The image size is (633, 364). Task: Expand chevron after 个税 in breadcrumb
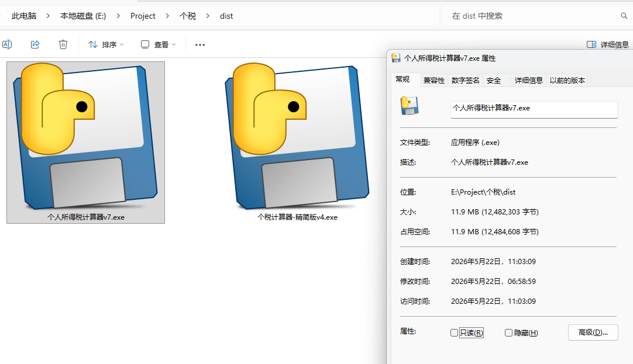(x=208, y=16)
